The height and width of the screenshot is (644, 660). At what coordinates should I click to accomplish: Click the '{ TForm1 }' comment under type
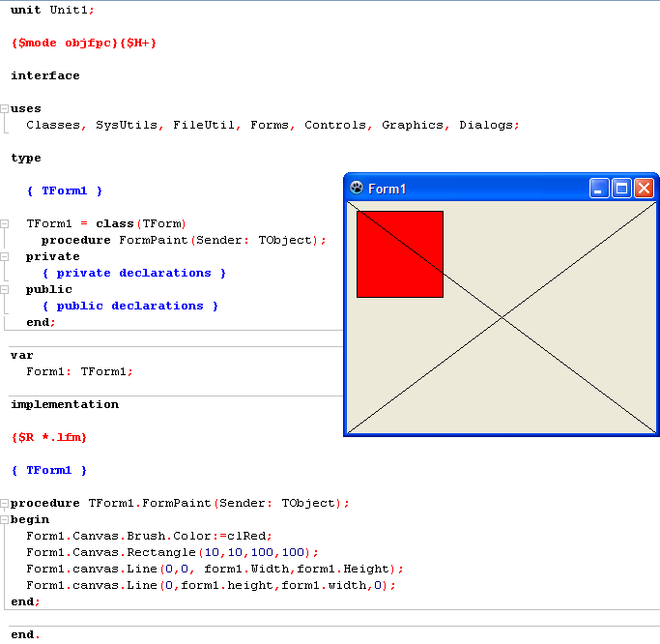pos(65,190)
